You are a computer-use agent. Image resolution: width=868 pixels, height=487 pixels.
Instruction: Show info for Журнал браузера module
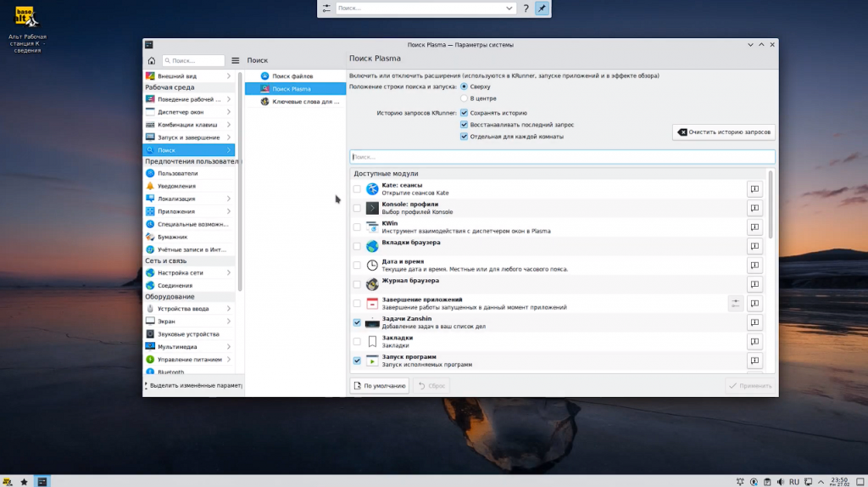pyautogui.click(x=754, y=284)
